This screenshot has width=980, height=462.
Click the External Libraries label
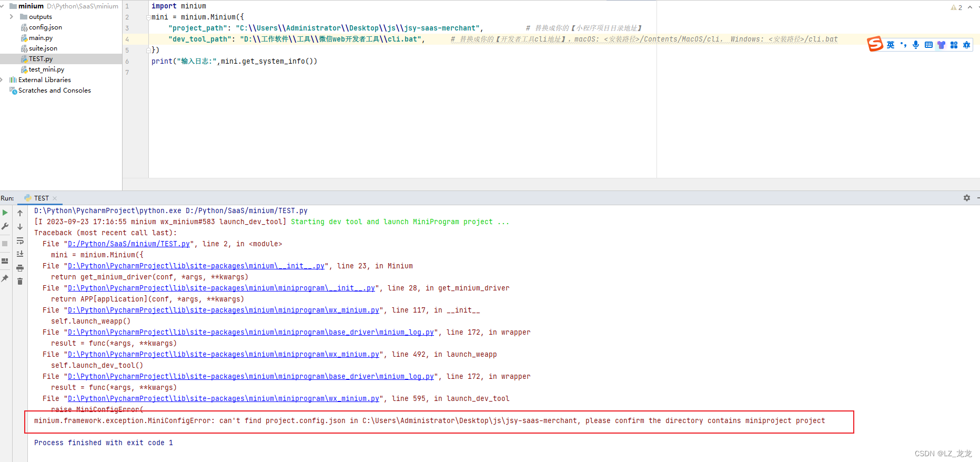45,80
